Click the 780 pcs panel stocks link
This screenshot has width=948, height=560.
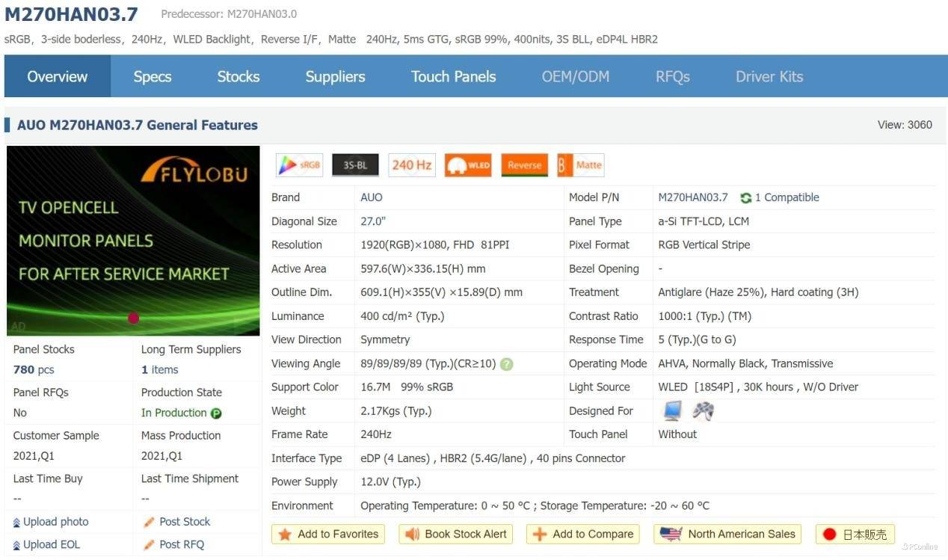34,369
